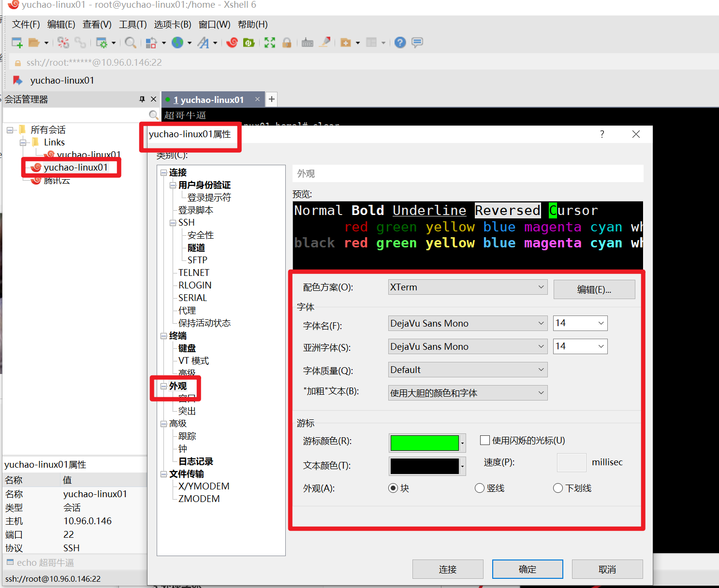Click the green fullscreen arrows icon
Viewport: 719px width, 588px height.
pos(270,43)
